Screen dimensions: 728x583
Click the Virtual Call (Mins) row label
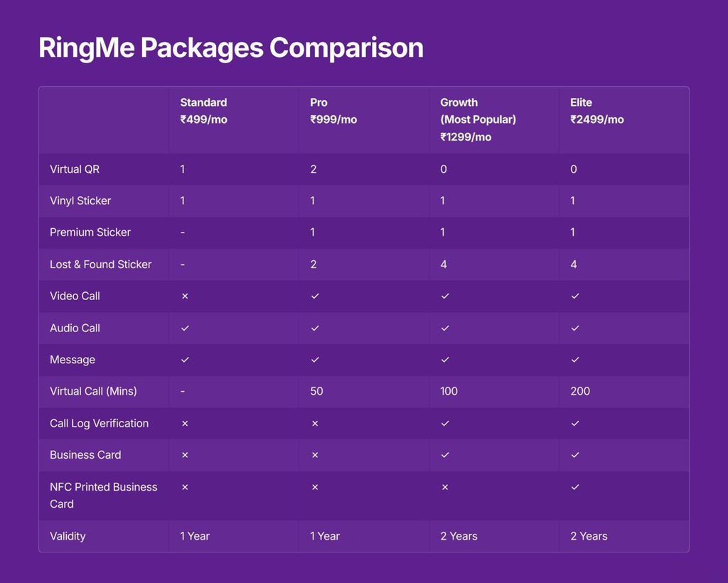93,391
